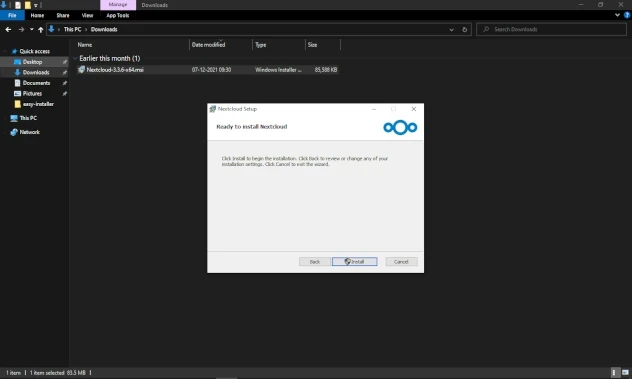The height and width of the screenshot is (379, 632).
Task: Open Pictures in the sidebar
Action: pos(32,93)
